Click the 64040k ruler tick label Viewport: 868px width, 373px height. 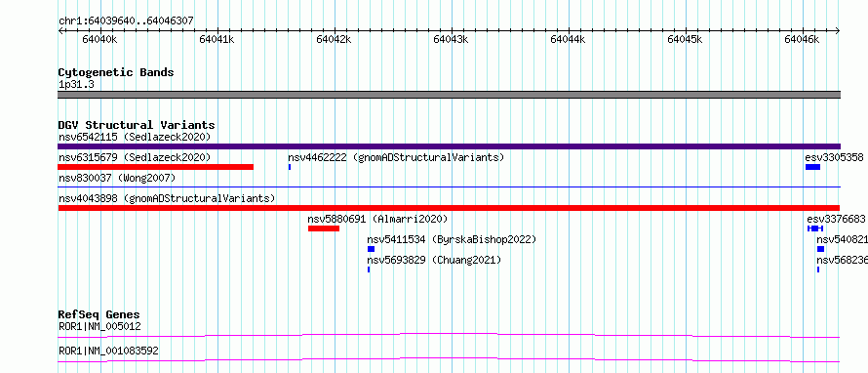(99, 39)
